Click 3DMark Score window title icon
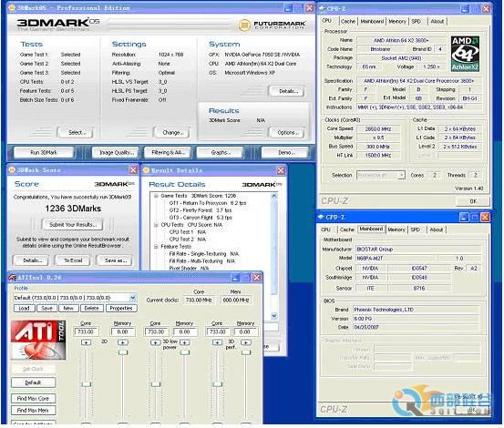Viewport: 504px width, 428px height. point(12,170)
